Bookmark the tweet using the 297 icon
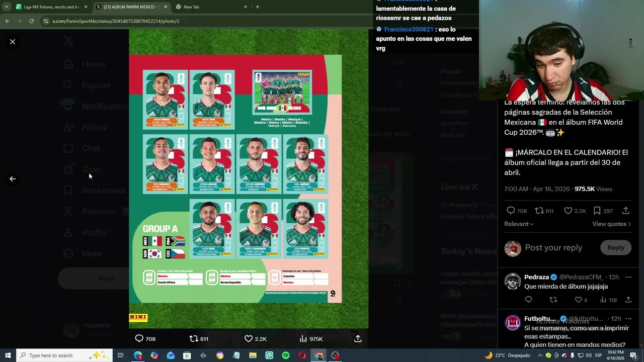 click(x=603, y=211)
